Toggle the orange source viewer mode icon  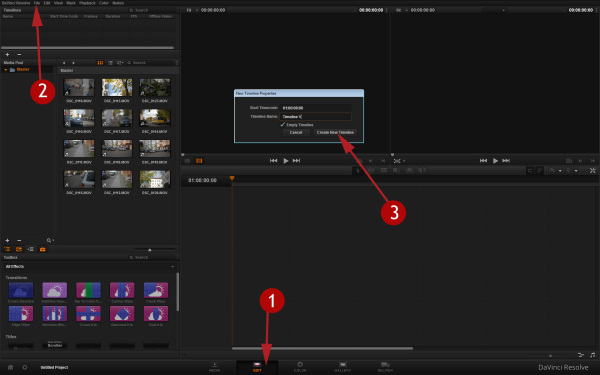(x=199, y=161)
